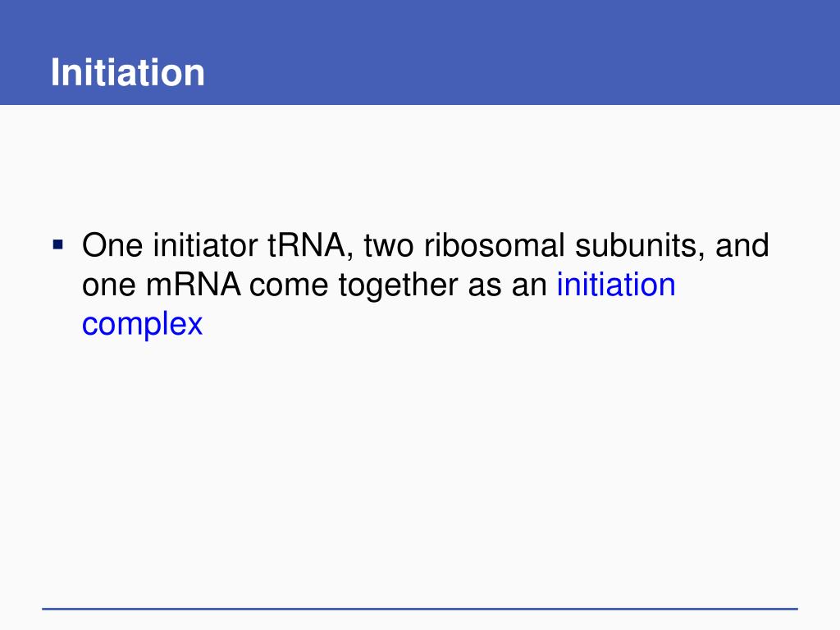Screen dimensions: 840x630
Task: Click the blue 'initiation' link text
Action: click(616, 285)
